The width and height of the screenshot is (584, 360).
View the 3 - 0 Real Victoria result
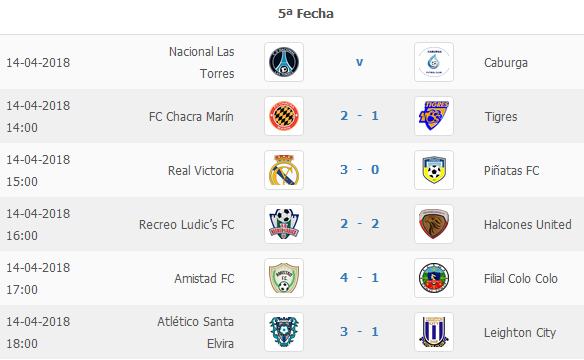pos(359,170)
